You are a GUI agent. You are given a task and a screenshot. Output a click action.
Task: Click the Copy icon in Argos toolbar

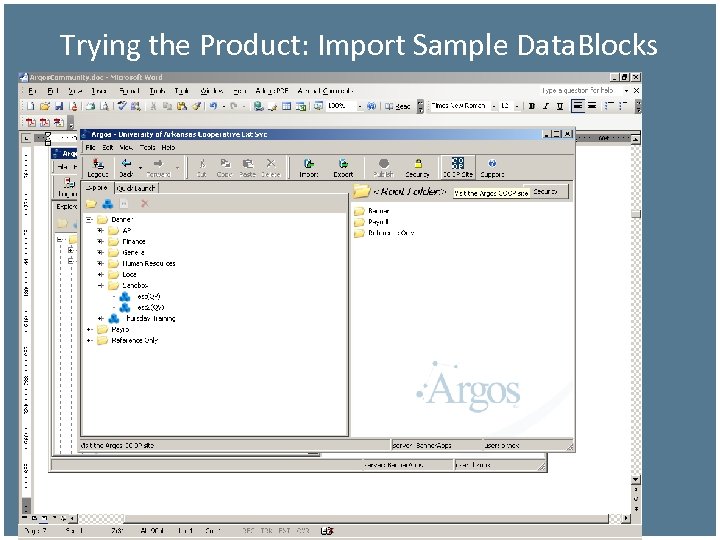[x=225, y=168]
